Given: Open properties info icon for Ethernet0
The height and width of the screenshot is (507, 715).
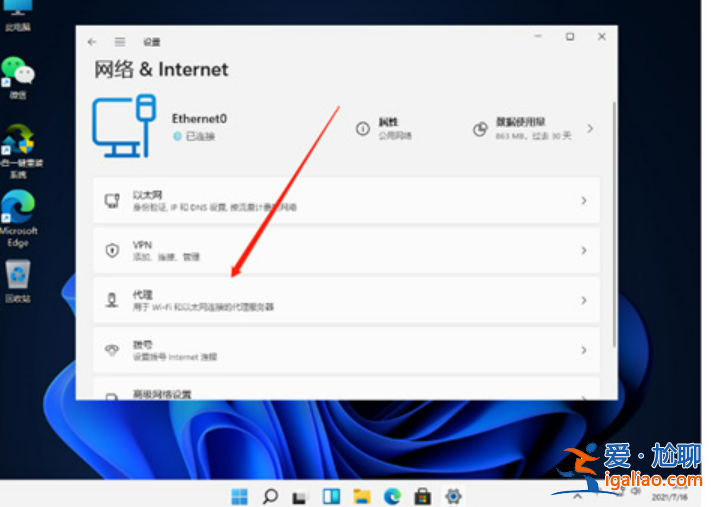Looking at the screenshot, I should (x=363, y=129).
